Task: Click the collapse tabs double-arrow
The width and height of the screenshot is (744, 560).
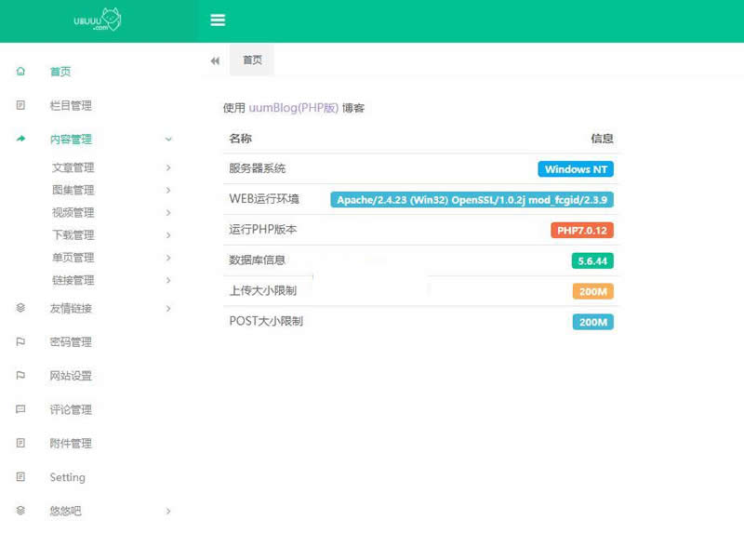Action: tap(215, 60)
